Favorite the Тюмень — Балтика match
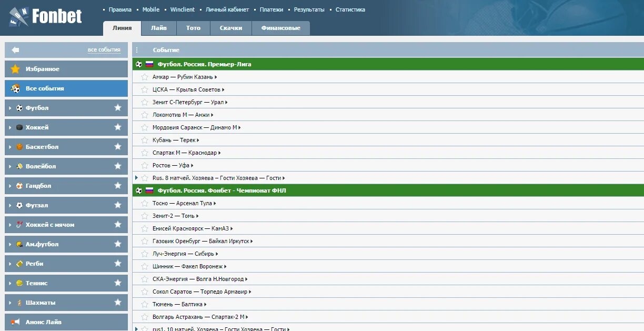The image size is (644, 331). 145,304
